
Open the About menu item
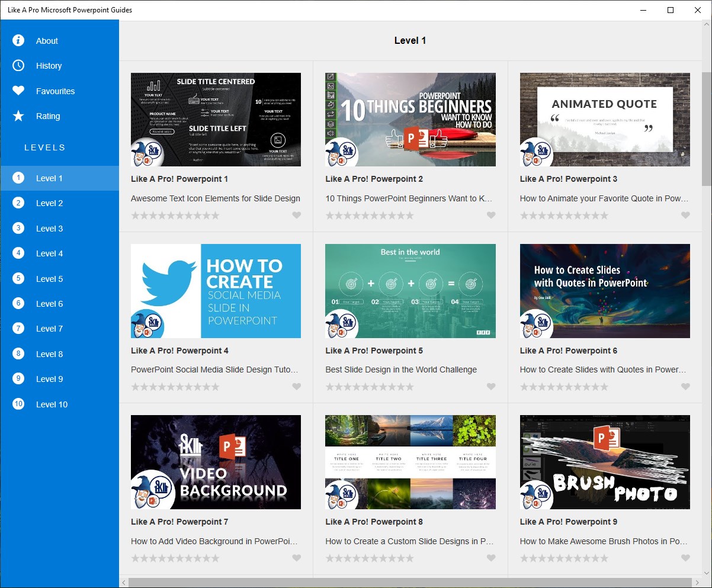(59, 41)
